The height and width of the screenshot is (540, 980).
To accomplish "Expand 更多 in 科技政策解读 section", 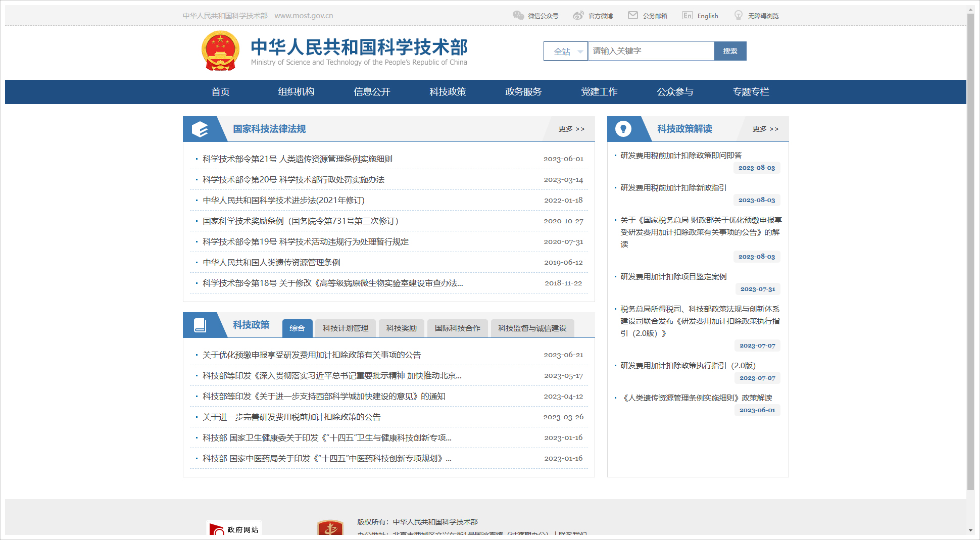I will (x=765, y=129).
